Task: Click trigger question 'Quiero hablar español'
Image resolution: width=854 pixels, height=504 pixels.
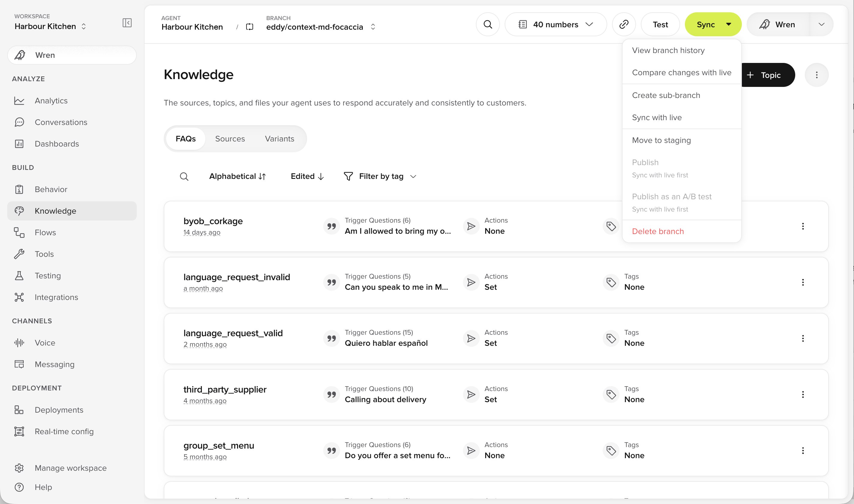Action: [x=386, y=343]
